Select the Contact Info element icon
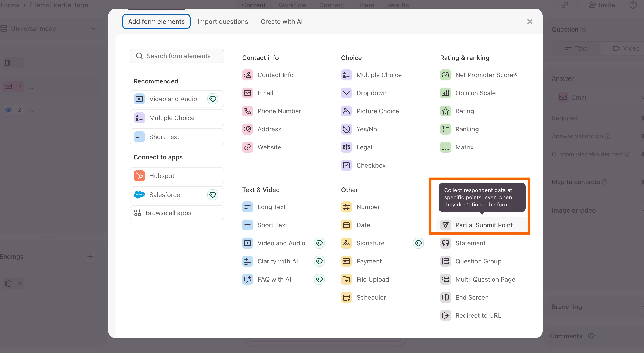644x353 pixels. [x=247, y=75]
